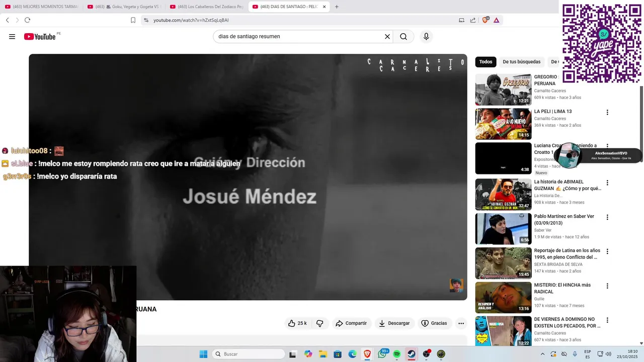Open site settings icon in address bar
This screenshot has height=362, width=644.
(146, 20)
